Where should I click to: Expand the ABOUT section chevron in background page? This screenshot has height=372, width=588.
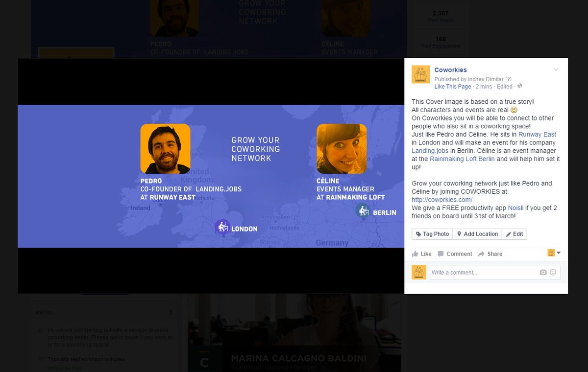[x=171, y=313]
